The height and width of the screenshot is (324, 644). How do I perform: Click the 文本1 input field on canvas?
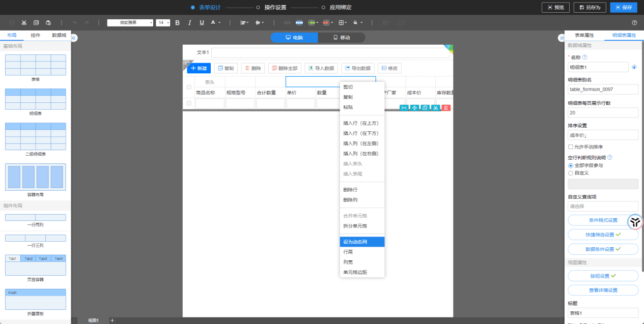[x=331, y=53]
